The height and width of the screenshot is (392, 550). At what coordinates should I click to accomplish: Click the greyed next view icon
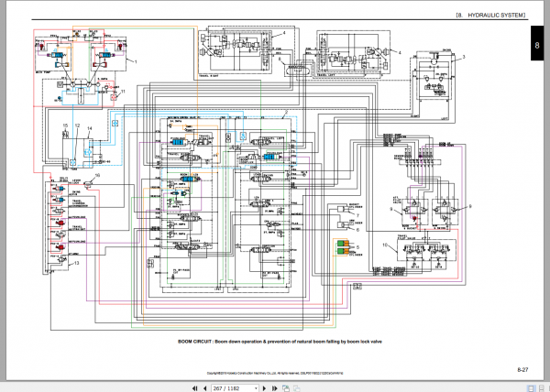(296, 388)
